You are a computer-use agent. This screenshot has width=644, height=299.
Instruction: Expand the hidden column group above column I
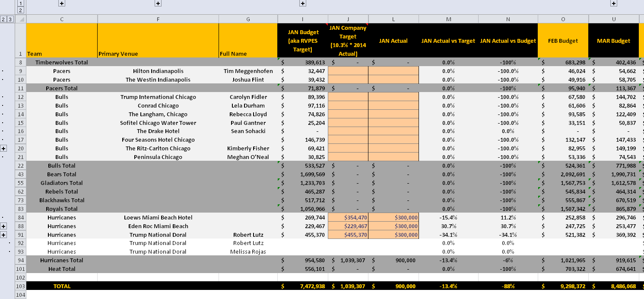pos(303,3)
